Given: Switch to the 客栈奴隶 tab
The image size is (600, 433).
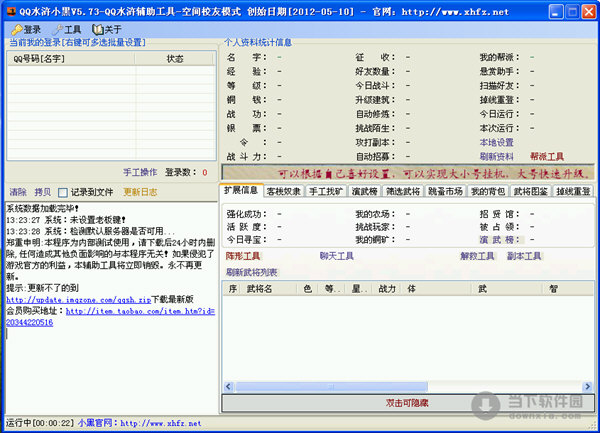Looking at the screenshot, I should [284, 191].
